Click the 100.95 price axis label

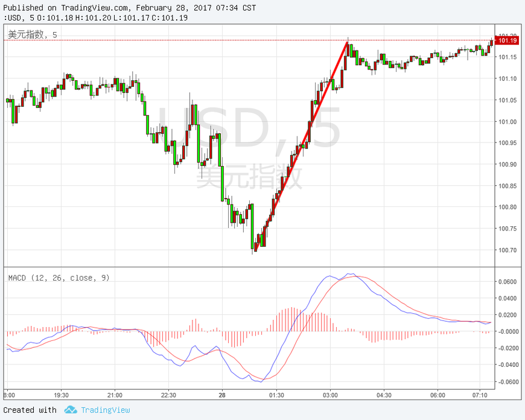(507, 143)
